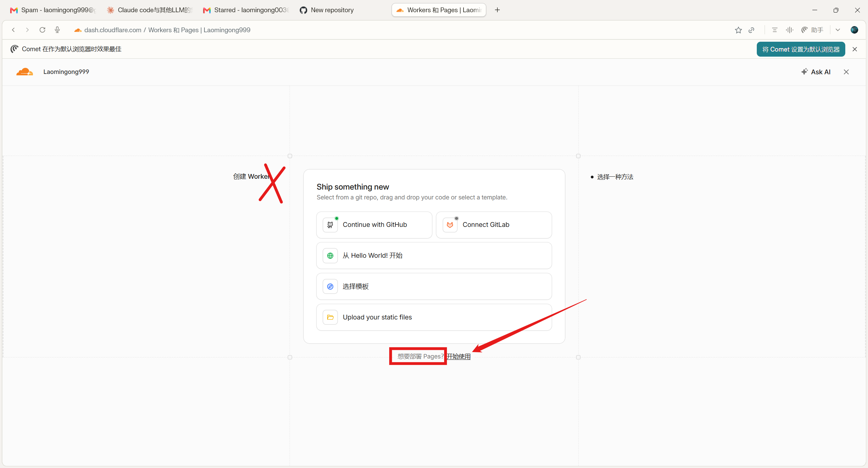The image size is (868, 468).
Task: Close the Cloudflare create Worker panel
Action: pos(846,72)
